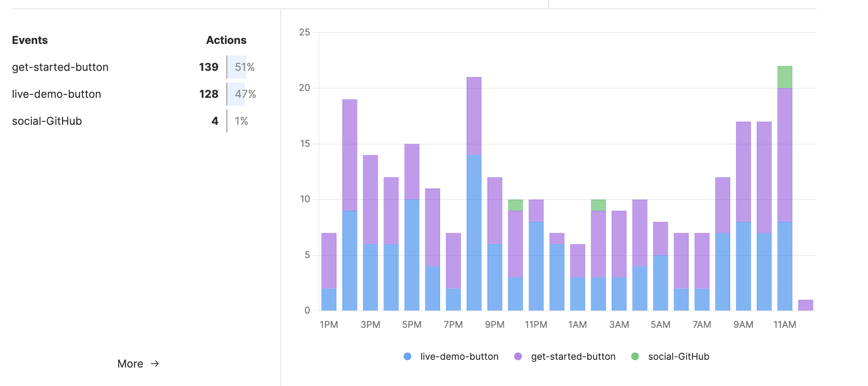Viewport: 868px width, 386px height.
Task: Open get-started-button in the Events list
Action: tap(60, 67)
